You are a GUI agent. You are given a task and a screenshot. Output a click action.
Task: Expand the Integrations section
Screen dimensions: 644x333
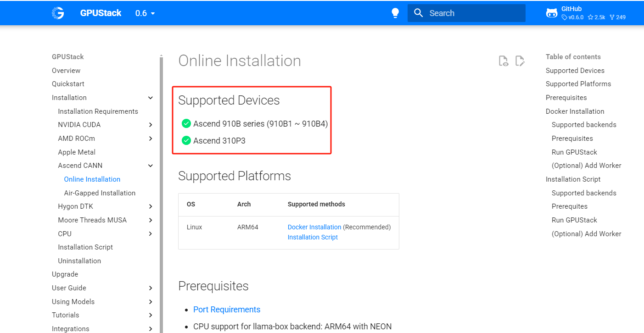tap(151, 329)
